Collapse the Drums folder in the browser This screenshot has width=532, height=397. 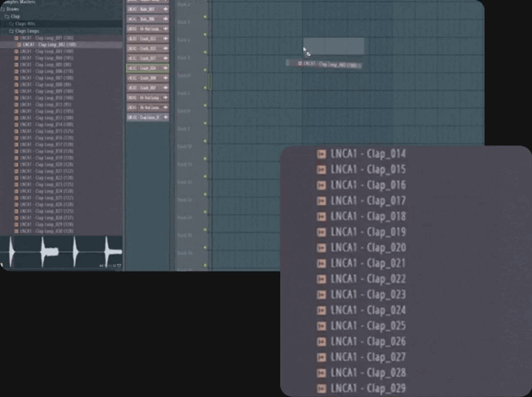pos(3,9)
